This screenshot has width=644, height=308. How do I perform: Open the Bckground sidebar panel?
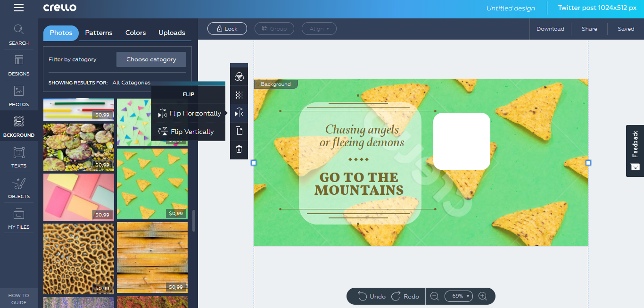coord(19,126)
